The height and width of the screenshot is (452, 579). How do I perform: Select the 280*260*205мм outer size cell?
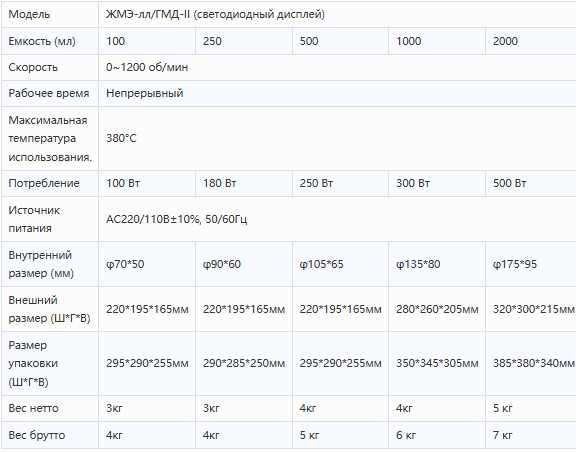(437, 309)
